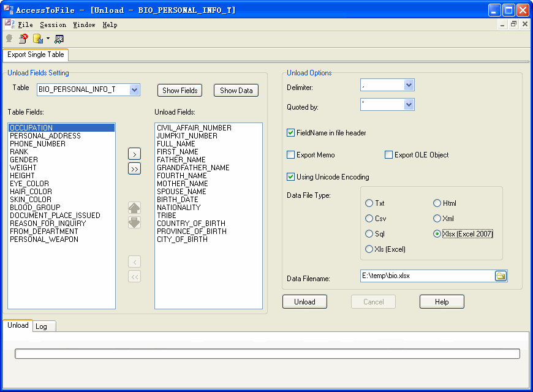Select NATIONALITY in Unload Fields
Viewport: 533px width, 392px height.
(x=208, y=208)
